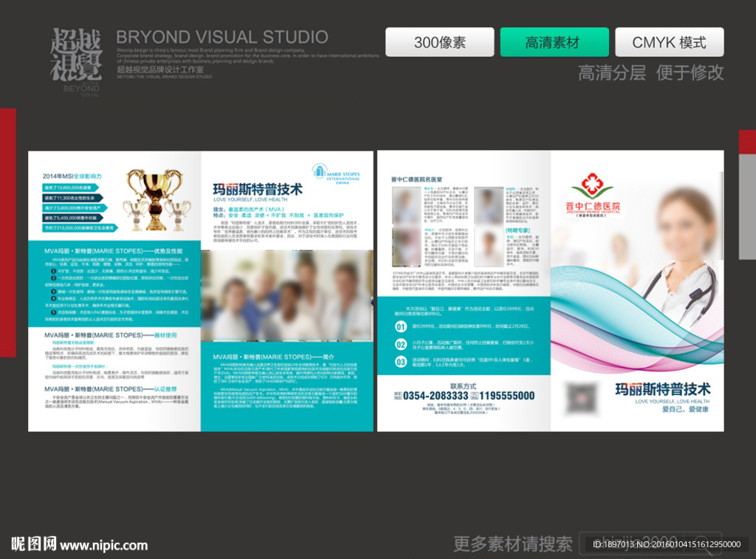Viewport: 756px width, 559px height.
Task: Click the 晋中仁德医院名医堂 heading
Action: [x=416, y=179]
